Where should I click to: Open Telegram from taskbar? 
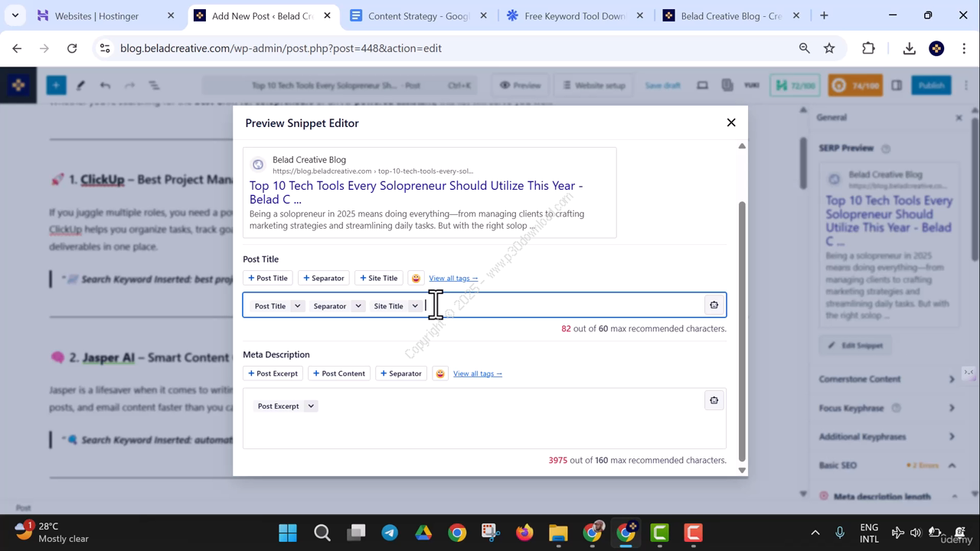[x=390, y=533]
